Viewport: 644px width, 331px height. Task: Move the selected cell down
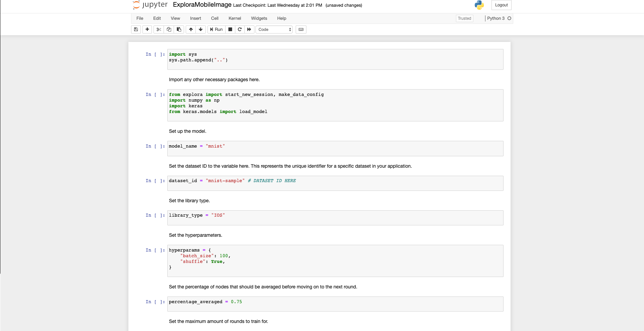(x=201, y=30)
